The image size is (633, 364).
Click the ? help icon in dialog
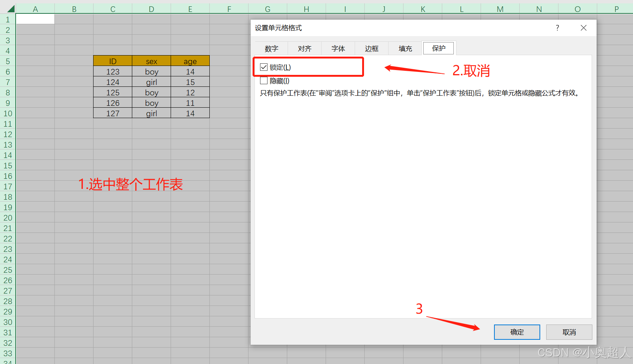[557, 28]
